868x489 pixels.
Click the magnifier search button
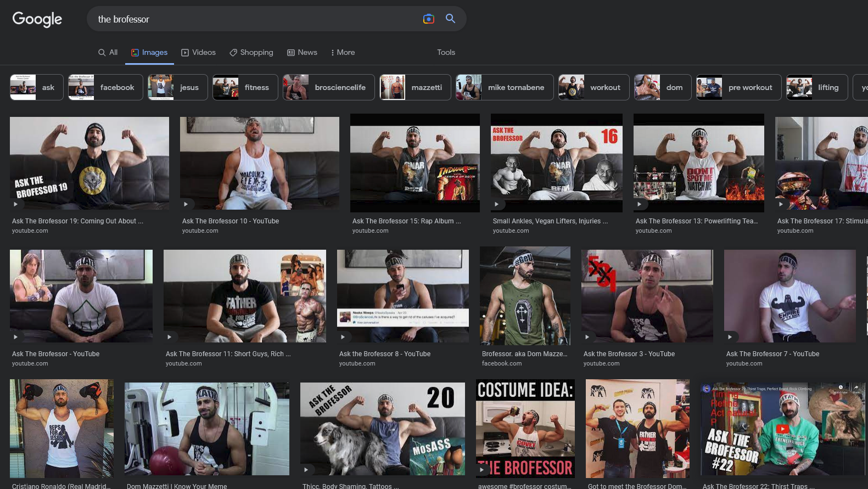[450, 19]
